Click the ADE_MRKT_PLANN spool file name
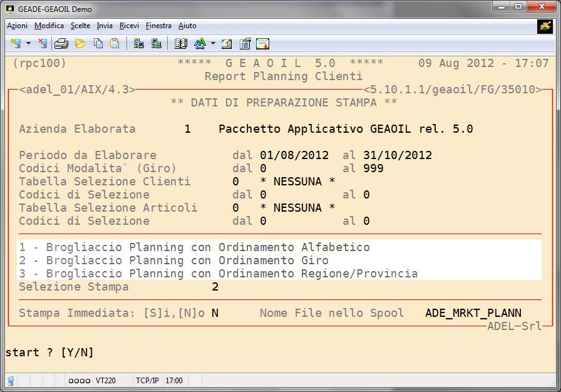Image resolution: width=561 pixels, height=392 pixels. click(473, 313)
